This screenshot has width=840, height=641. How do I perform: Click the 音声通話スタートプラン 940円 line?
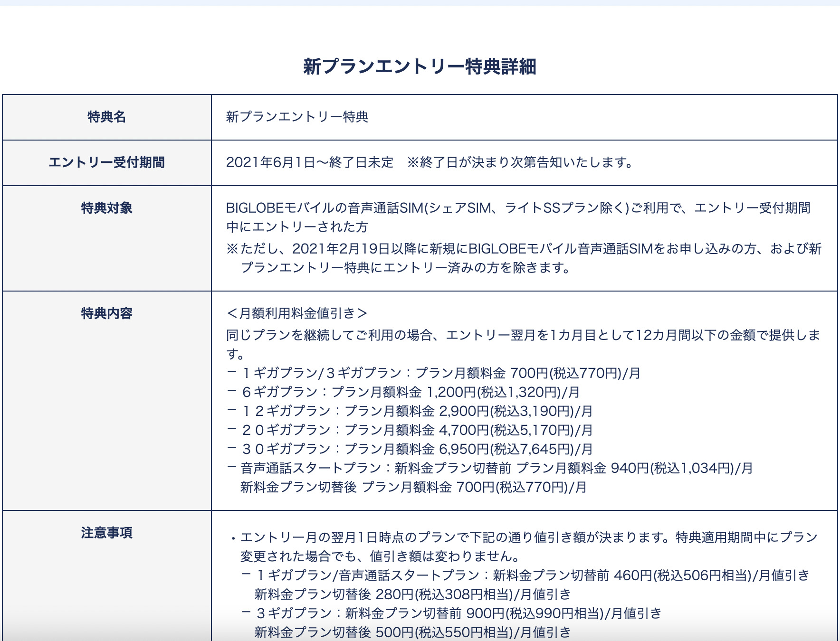point(490,468)
